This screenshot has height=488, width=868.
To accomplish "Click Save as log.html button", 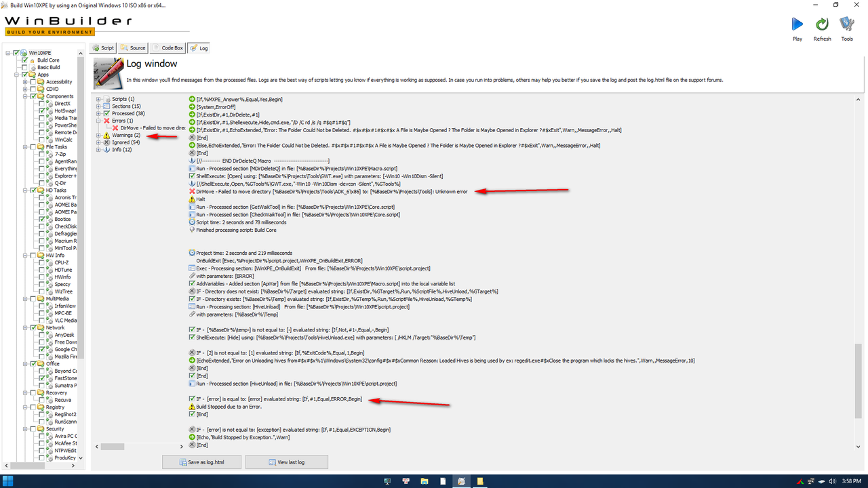I will click(x=201, y=462).
